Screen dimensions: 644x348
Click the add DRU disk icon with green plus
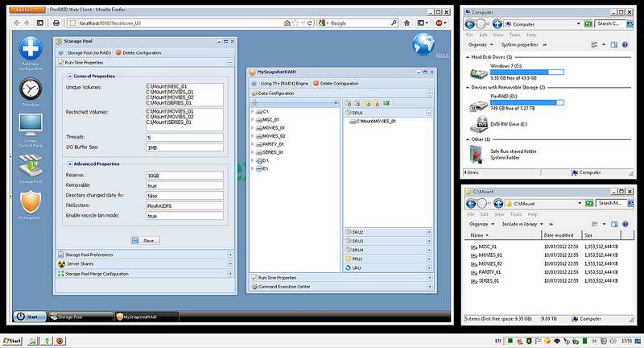(x=348, y=103)
